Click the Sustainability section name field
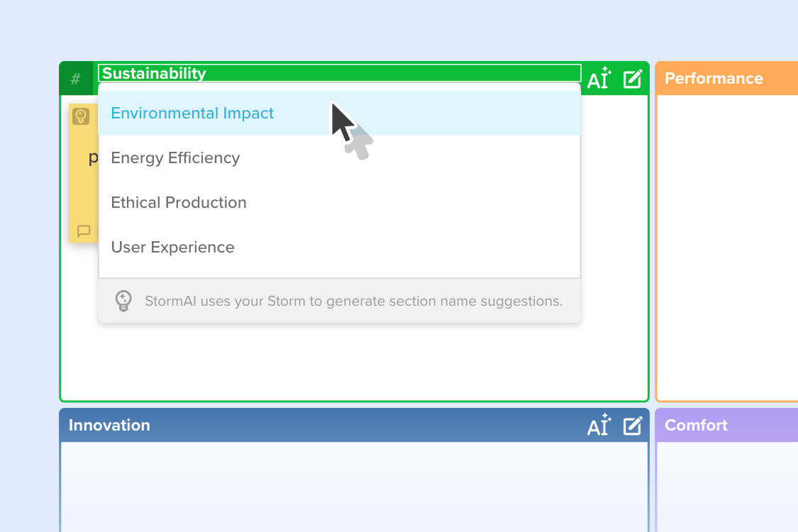The image size is (798, 532). (340, 73)
